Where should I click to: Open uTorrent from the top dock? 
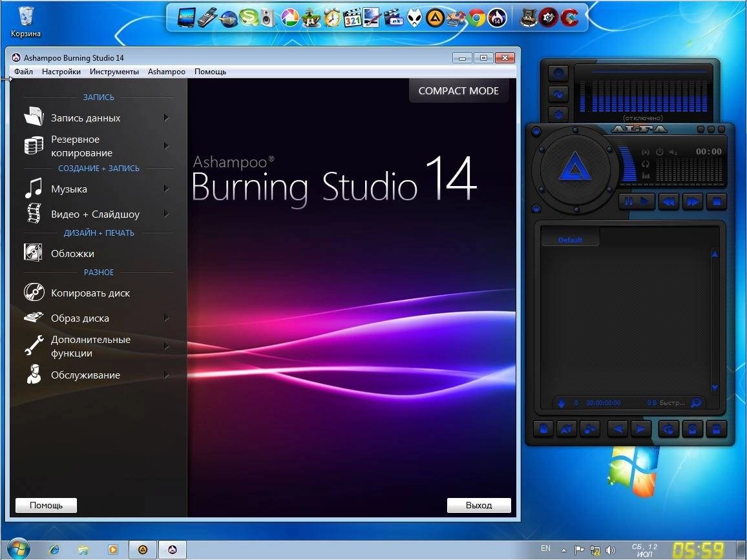(311, 18)
